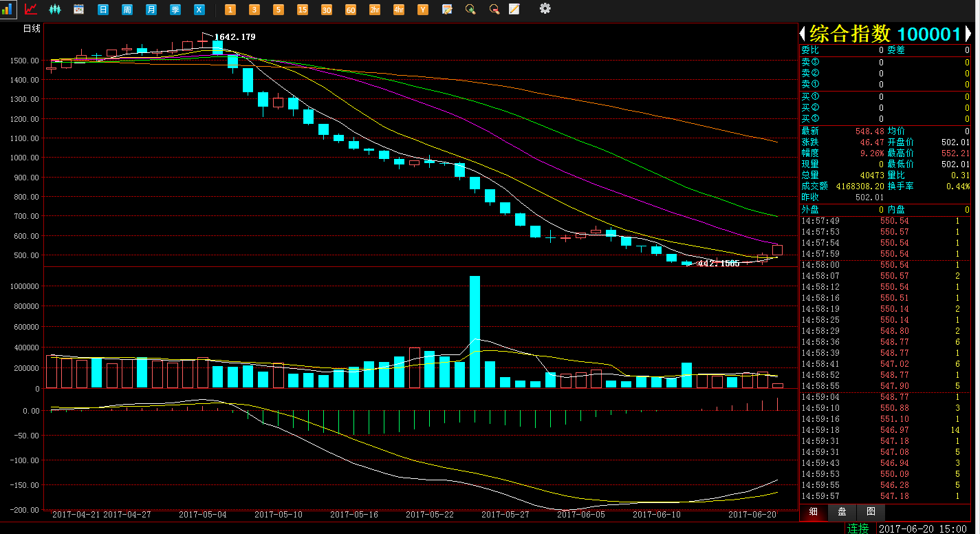Screen dimensions: 980x534
Task: Open the calendar date icon
Action: click(x=78, y=10)
